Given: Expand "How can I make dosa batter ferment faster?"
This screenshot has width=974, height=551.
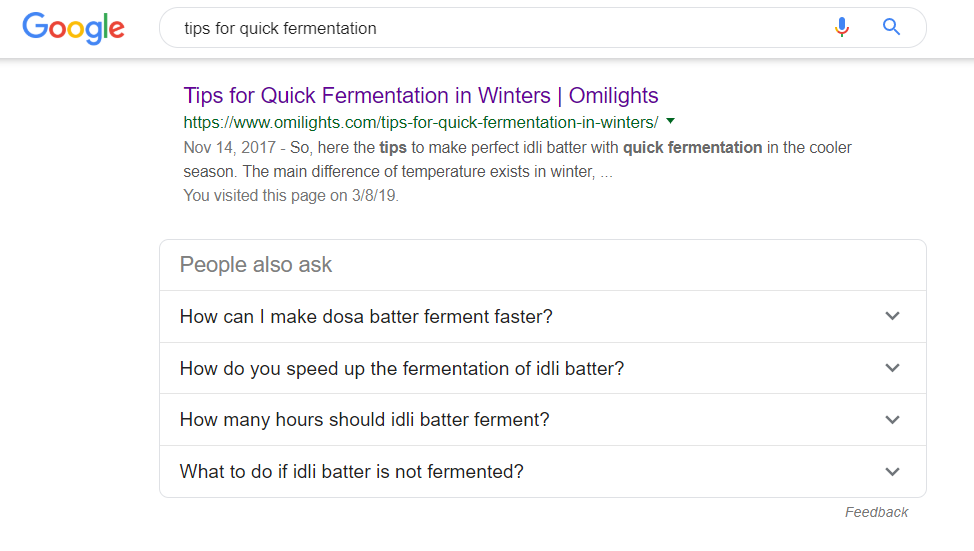Looking at the screenshot, I should (366, 317).
